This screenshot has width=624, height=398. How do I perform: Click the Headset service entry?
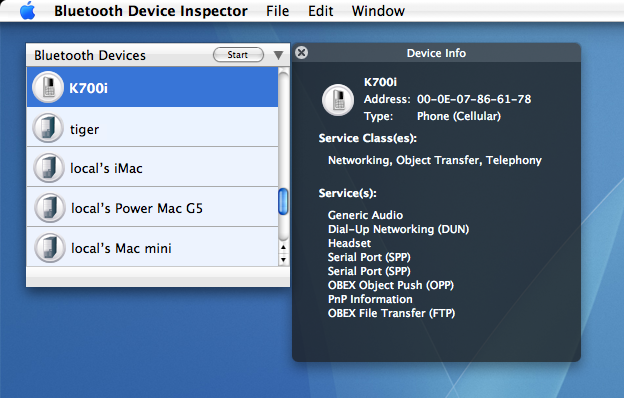(x=349, y=243)
